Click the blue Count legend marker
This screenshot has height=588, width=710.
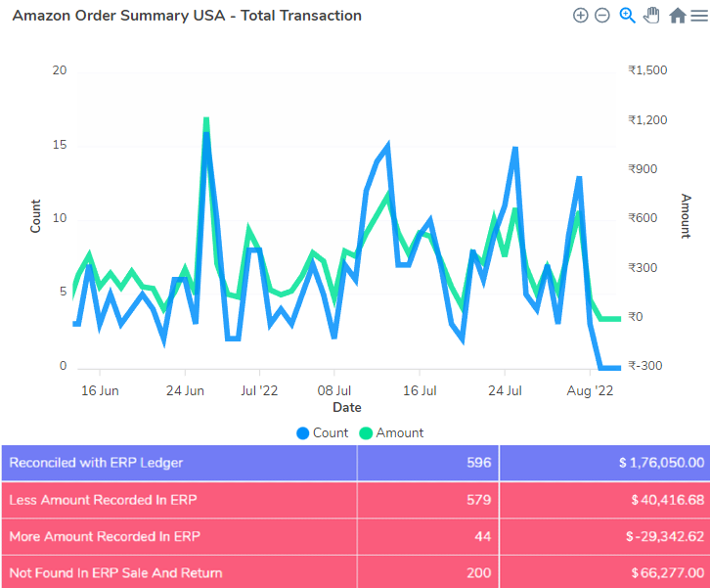302,433
